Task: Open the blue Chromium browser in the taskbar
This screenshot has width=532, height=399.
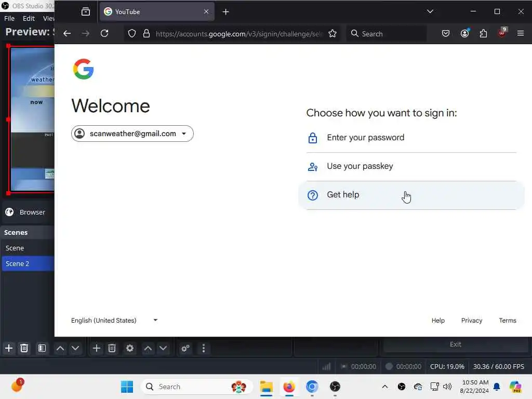Action: (x=312, y=387)
